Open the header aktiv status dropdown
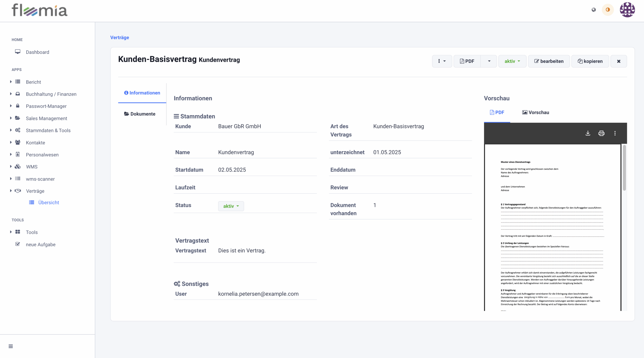 click(x=512, y=61)
